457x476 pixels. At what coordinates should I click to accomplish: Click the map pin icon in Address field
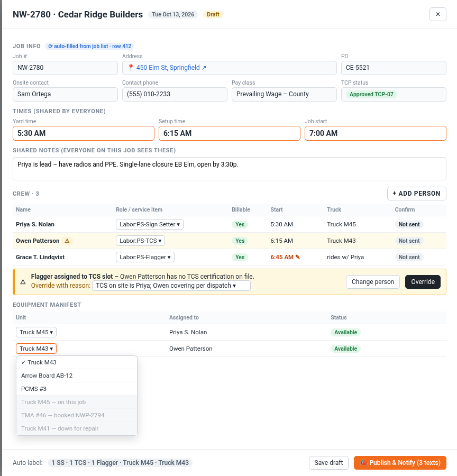pos(131,68)
